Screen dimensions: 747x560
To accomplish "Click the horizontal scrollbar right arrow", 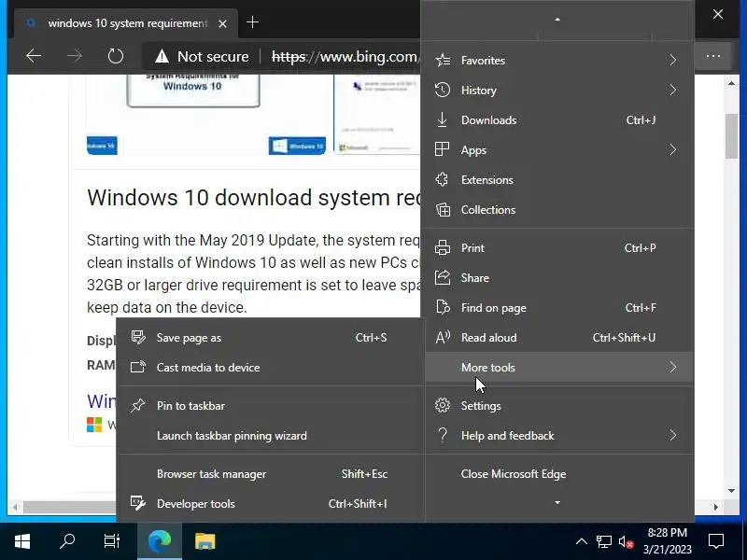I will click(x=715, y=507).
